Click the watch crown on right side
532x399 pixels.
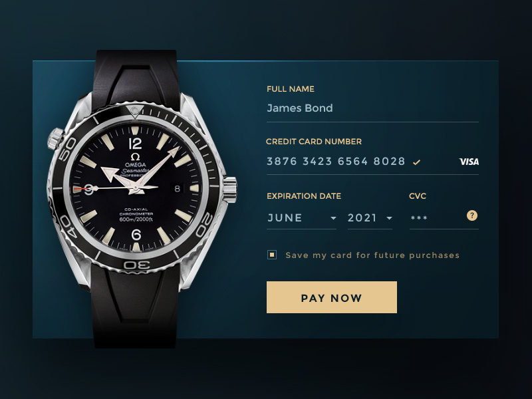(x=230, y=190)
